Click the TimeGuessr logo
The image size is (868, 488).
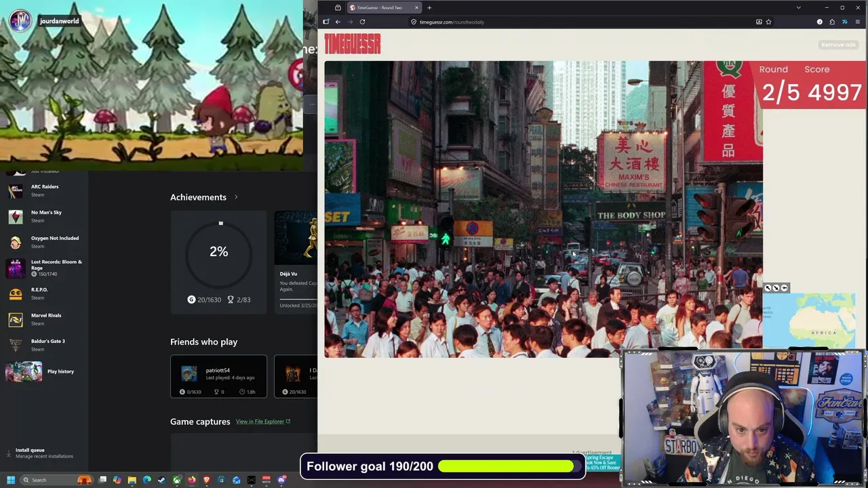point(353,44)
